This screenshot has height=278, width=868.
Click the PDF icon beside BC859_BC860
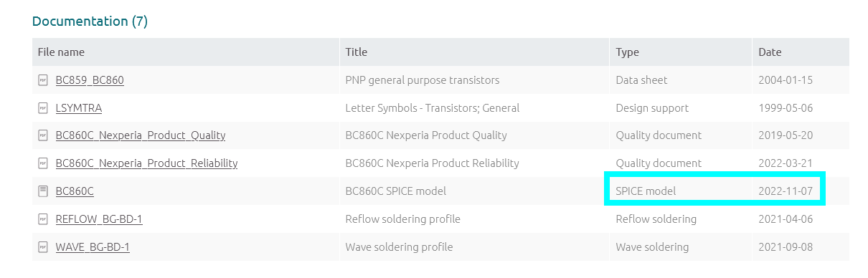[43, 80]
